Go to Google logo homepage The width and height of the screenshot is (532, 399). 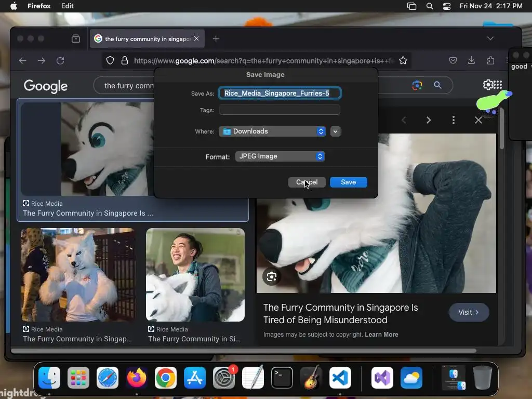click(46, 86)
